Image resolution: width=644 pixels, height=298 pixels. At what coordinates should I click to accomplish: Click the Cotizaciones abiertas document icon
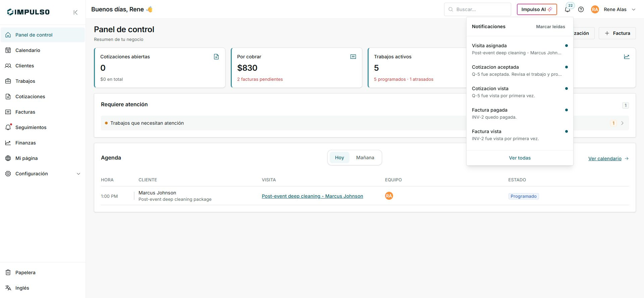point(216,57)
